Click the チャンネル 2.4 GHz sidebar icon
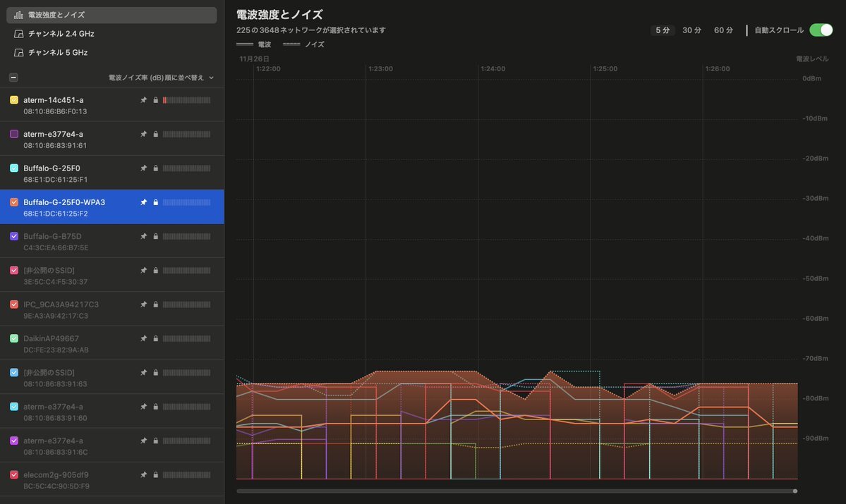846x504 pixels. pyautogui.click(x=18, y=34)
